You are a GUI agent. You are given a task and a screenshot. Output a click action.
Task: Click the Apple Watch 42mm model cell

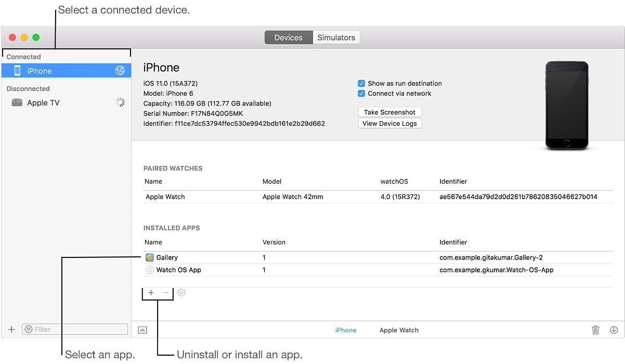(x=293, y=197)
